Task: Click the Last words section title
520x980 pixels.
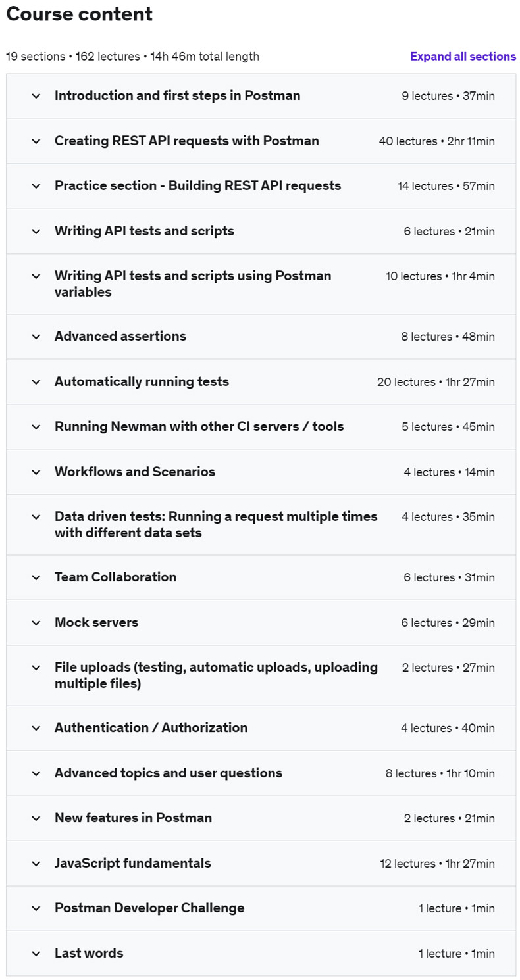Action: click(89, 953)
